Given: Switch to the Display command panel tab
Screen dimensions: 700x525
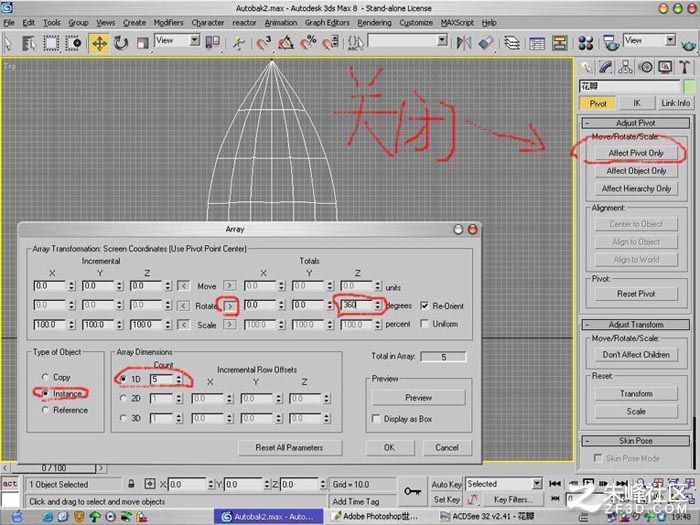Looking at the screenshot, I should point(665,67).
